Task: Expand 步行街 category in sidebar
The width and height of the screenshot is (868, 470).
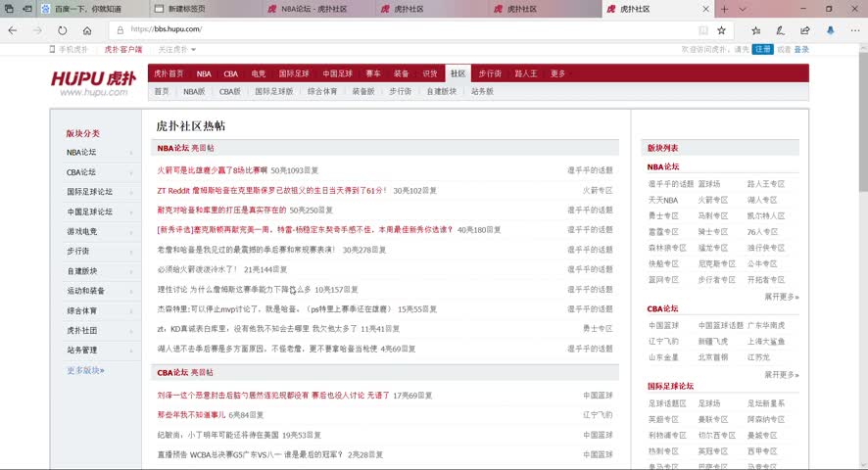Action: tap(100, 251)
